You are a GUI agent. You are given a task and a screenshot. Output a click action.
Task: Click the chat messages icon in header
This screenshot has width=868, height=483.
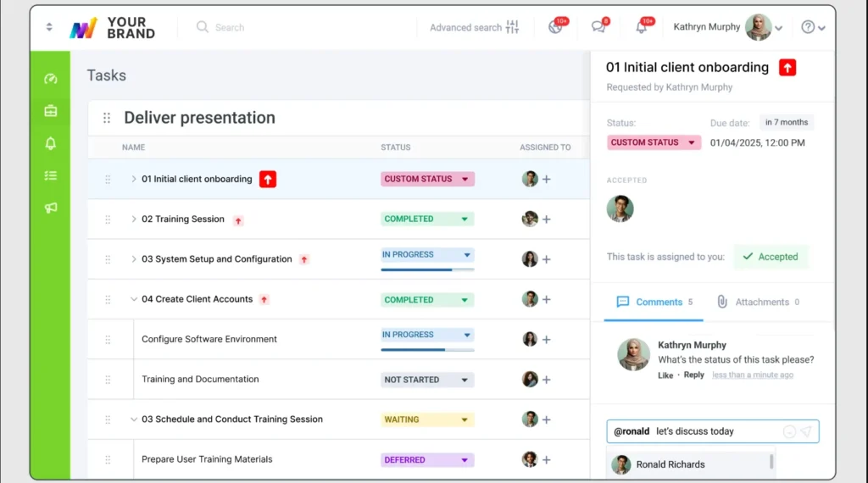coord(598,27)
